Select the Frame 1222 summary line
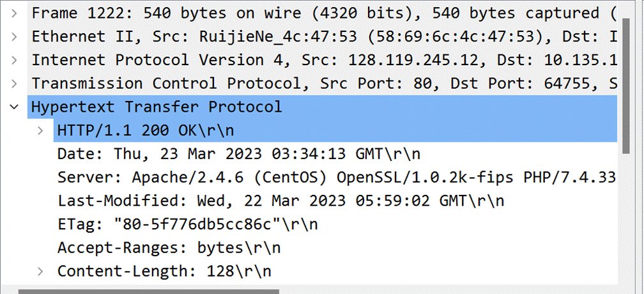644x294 pixels. pos(323,13)
